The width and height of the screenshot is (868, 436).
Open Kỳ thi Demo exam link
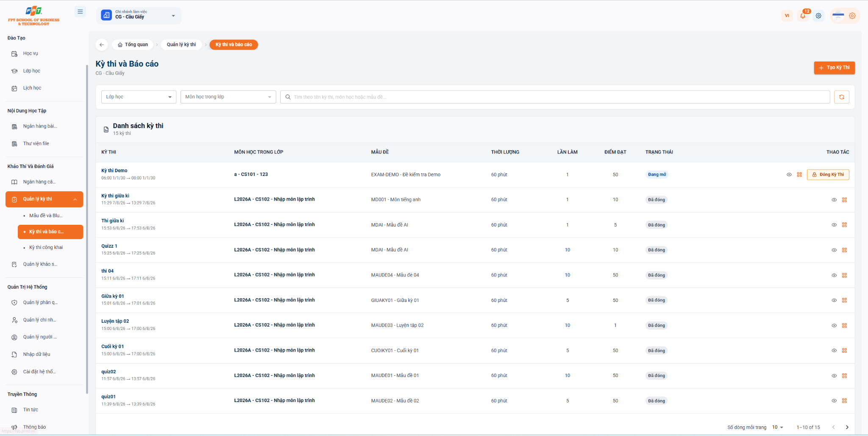pyautogui.click(x=114, y=170)
